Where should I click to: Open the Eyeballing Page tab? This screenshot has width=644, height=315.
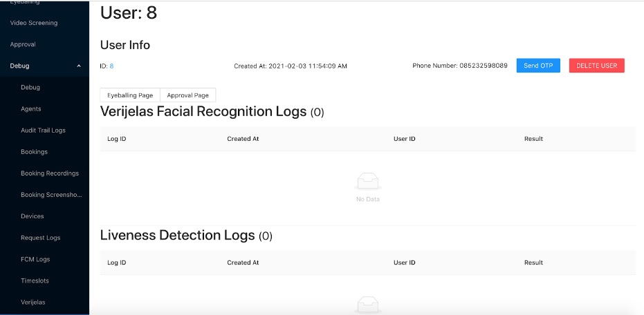[x=130, y=95]
